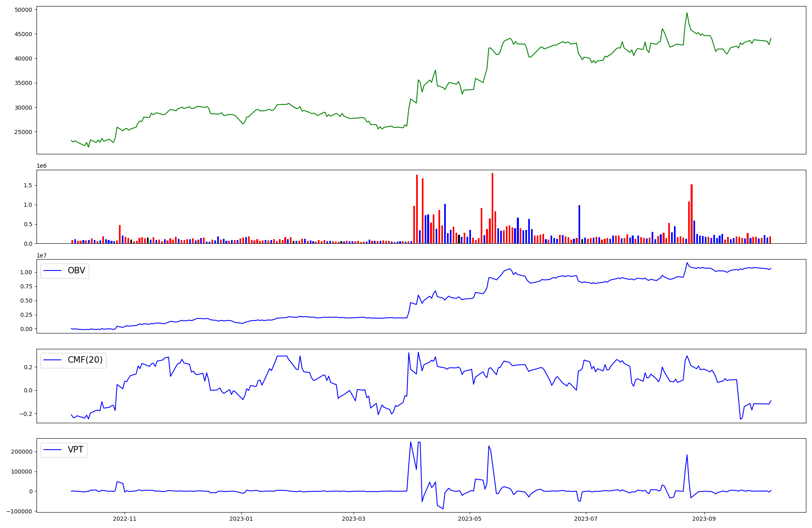Click the blue line sample in CMF(20) legend
812x528 pixels.
click(52, 360)
